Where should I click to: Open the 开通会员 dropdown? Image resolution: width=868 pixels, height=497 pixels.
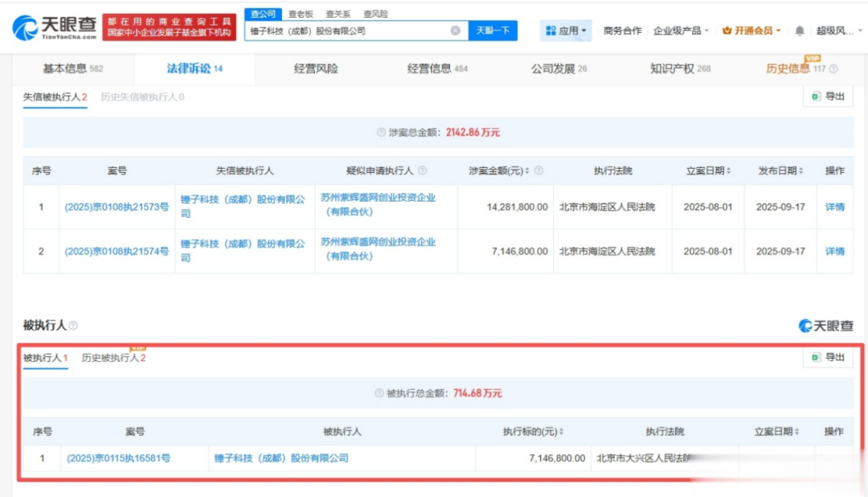pos(751,31)
